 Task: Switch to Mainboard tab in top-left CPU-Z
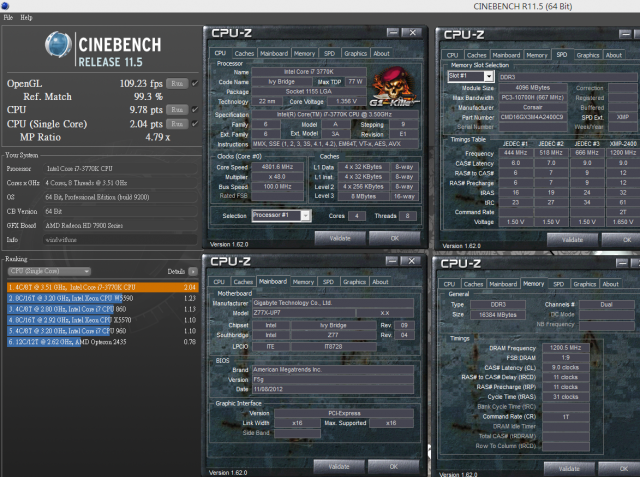click(x=274, y=53)
